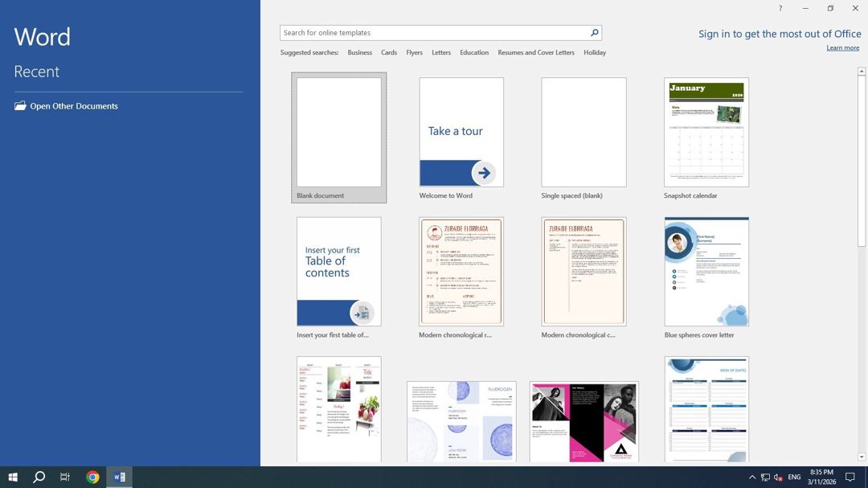Select the Week of [Date] planner template

706,408
